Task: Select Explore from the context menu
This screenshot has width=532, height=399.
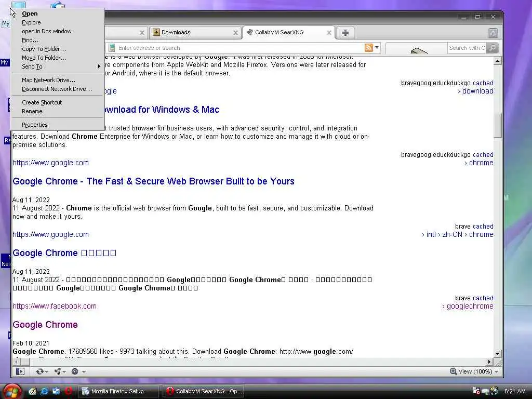Action: point(58,22)
